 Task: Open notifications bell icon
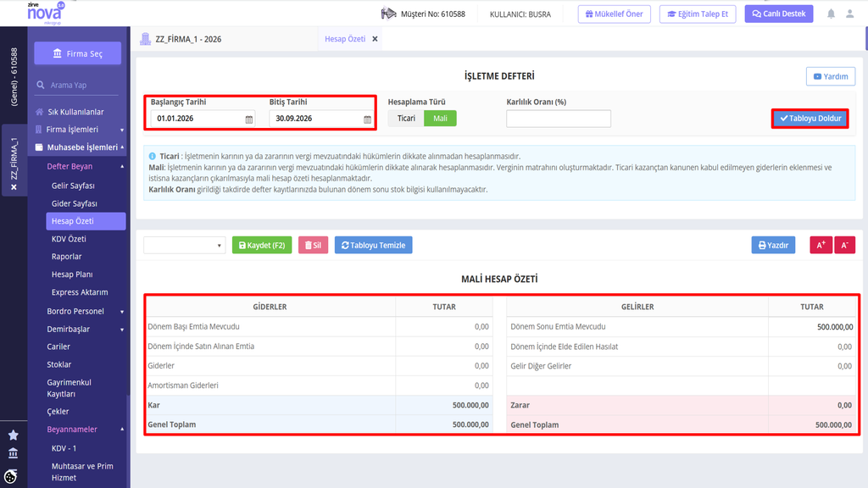click(831, 14)
